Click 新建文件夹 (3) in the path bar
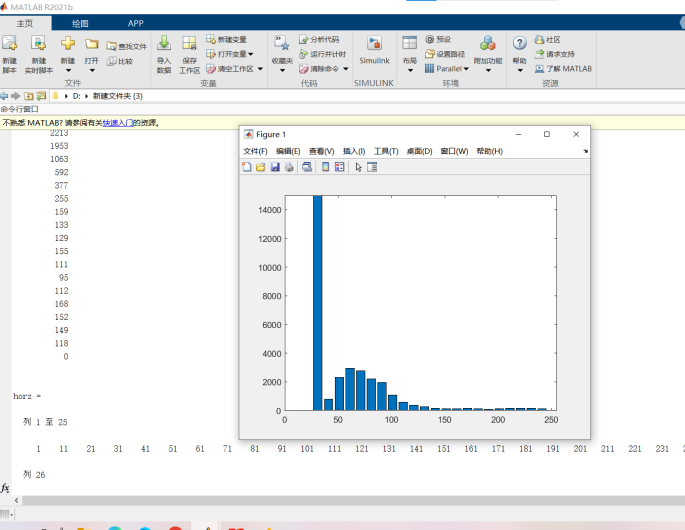Screen dimensions: 685x530 (x=118, y=96)
